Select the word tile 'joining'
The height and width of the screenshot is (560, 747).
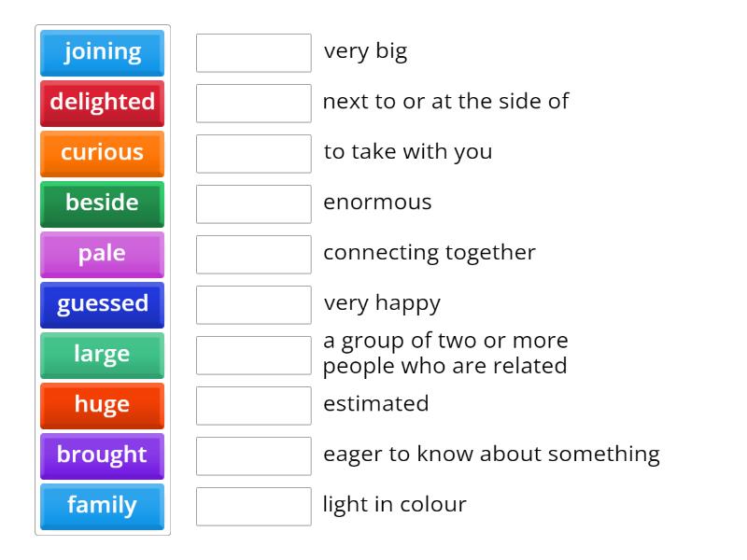tap(101, 52)
